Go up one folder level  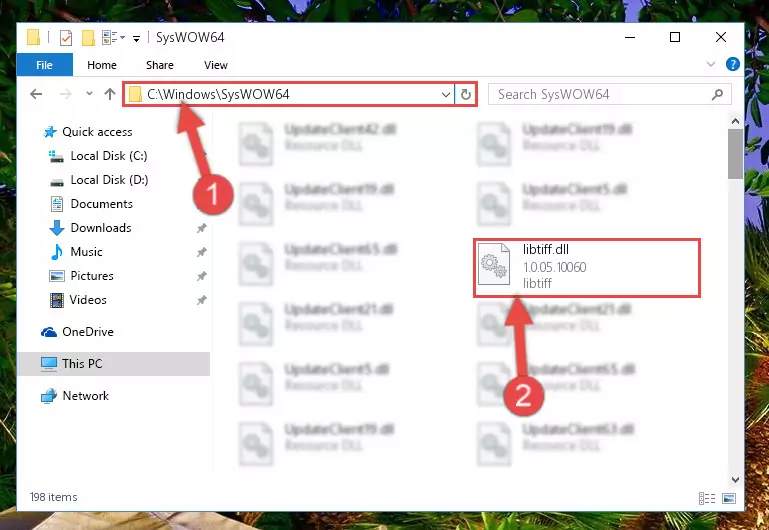pos(110,94)
